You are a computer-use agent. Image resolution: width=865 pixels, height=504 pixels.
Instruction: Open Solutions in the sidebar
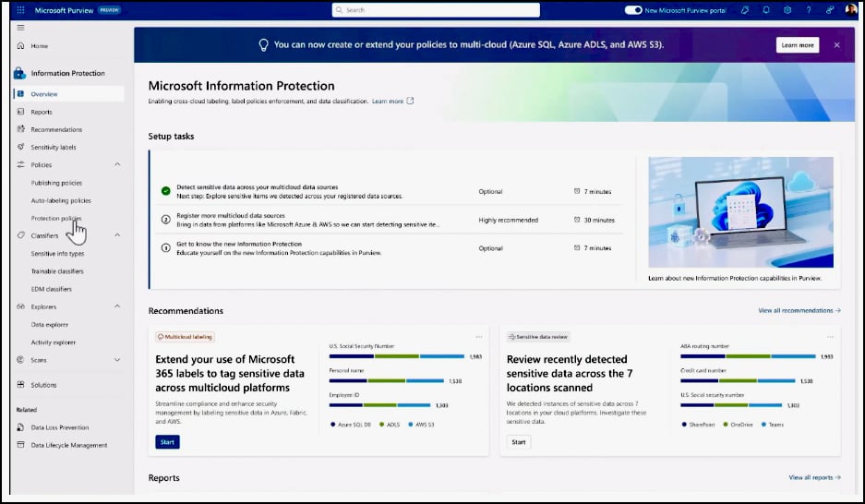click(x=43, y=385)
